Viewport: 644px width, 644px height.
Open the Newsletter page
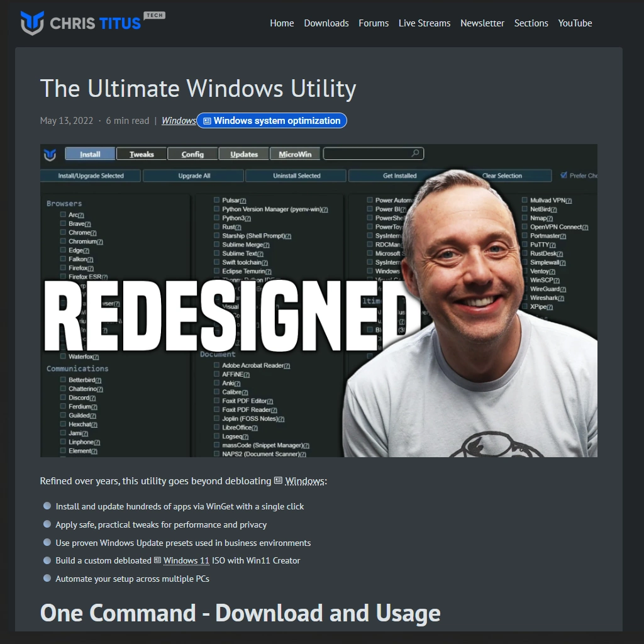pyautogui.click(x=482, y=23)
